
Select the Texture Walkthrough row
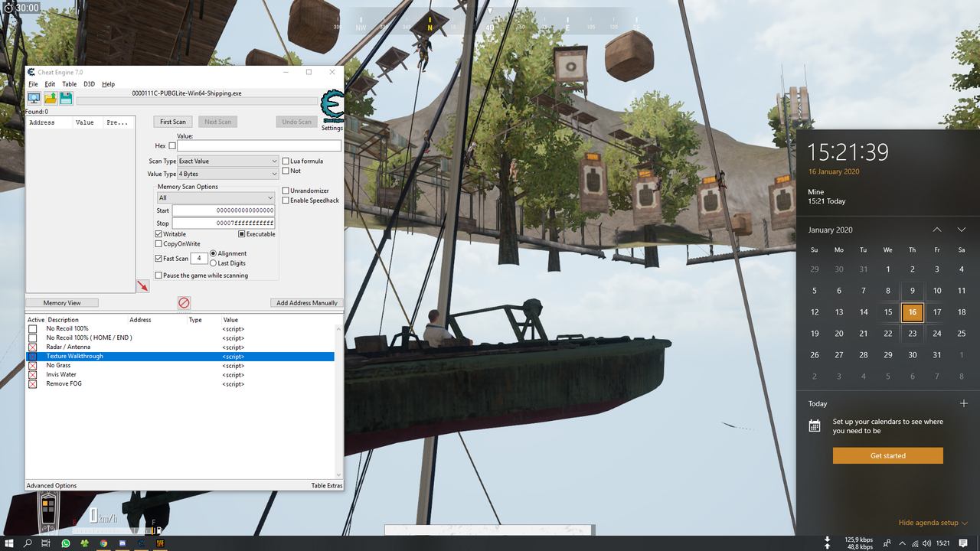click(x=180, y=357)
